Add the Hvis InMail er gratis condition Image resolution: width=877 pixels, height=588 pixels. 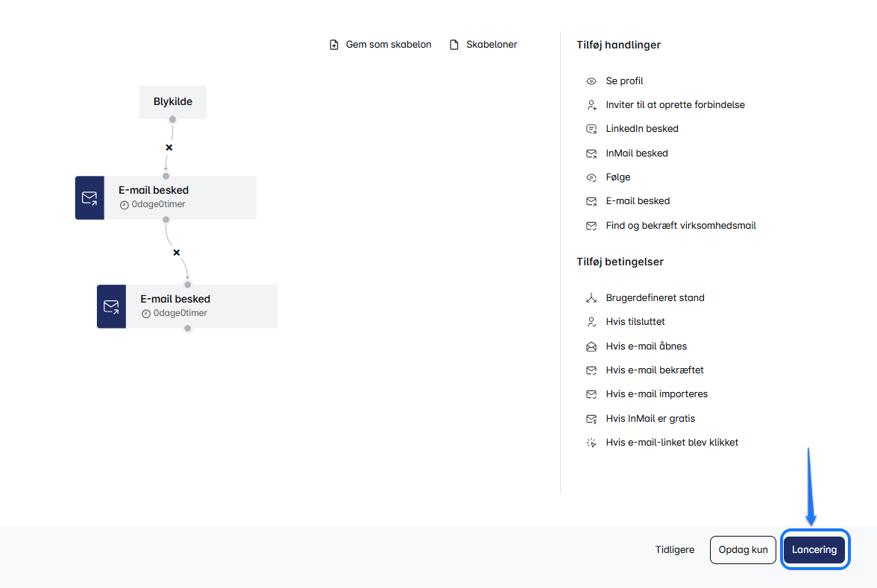[x=650, y=419]
